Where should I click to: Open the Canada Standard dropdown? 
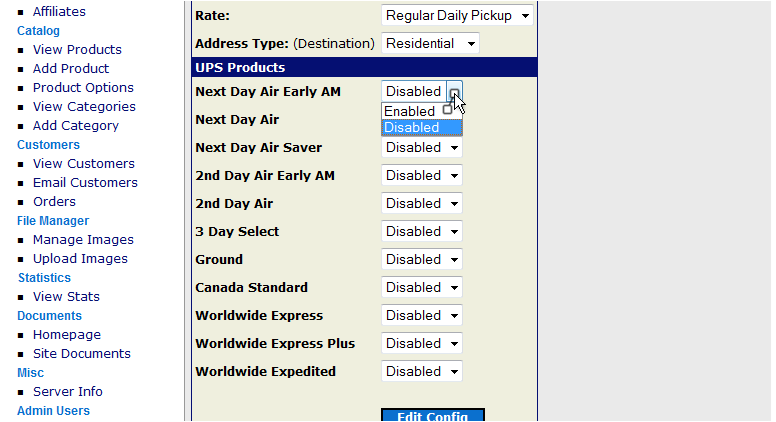coord(421,287)
